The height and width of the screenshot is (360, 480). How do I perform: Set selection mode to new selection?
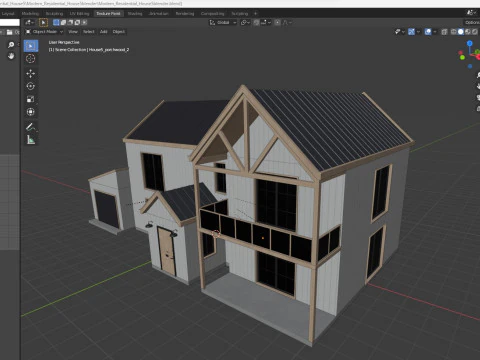tap(56, 22)
